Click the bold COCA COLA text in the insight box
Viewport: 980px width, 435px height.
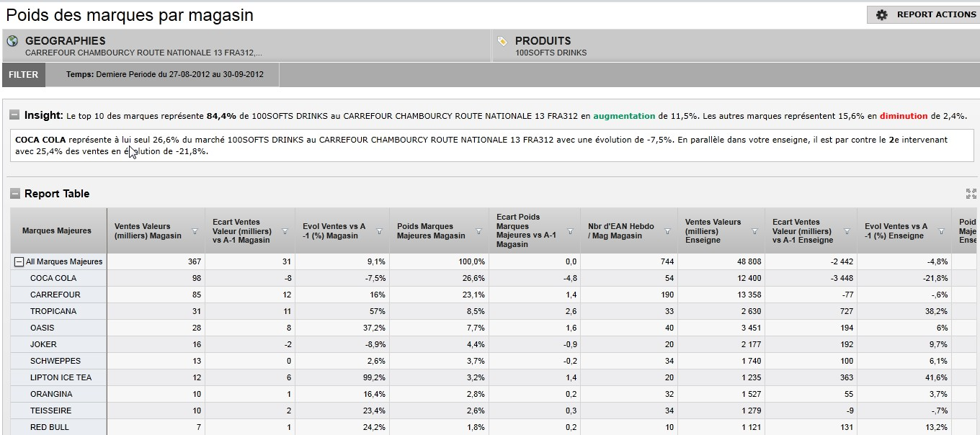point(40,140)
